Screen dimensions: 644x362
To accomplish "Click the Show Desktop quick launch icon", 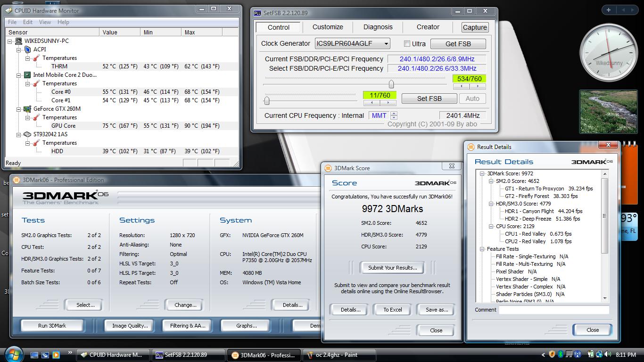I will (34, 355).
